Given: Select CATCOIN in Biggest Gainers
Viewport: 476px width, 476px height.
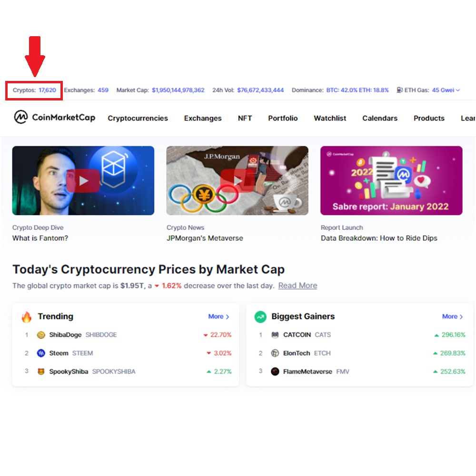Looking at the screenshot, I should (297, 335).
